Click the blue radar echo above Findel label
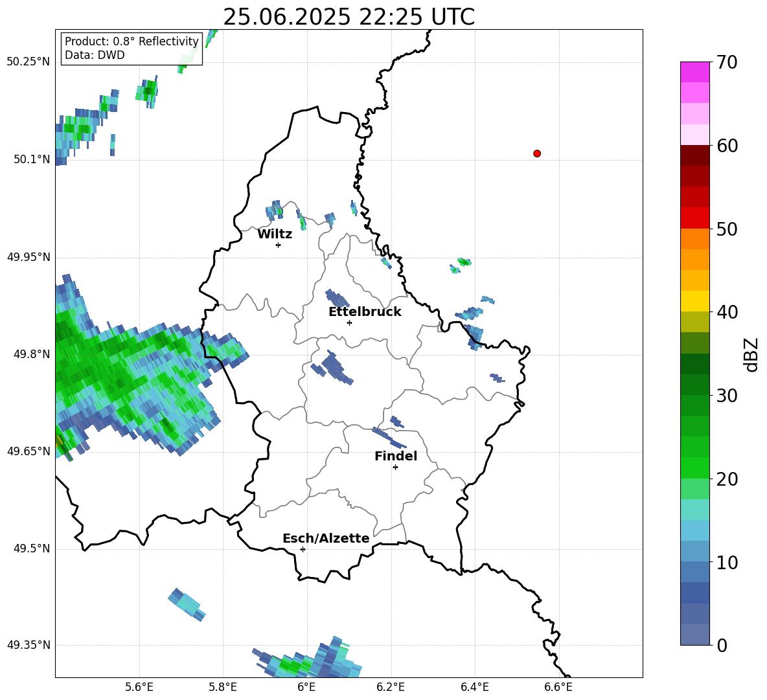The height and width of the screenshot is (700, 767). [389, 438]
